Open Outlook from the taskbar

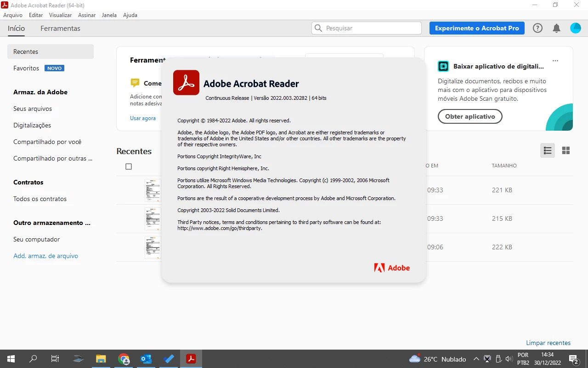pos(146,359)
